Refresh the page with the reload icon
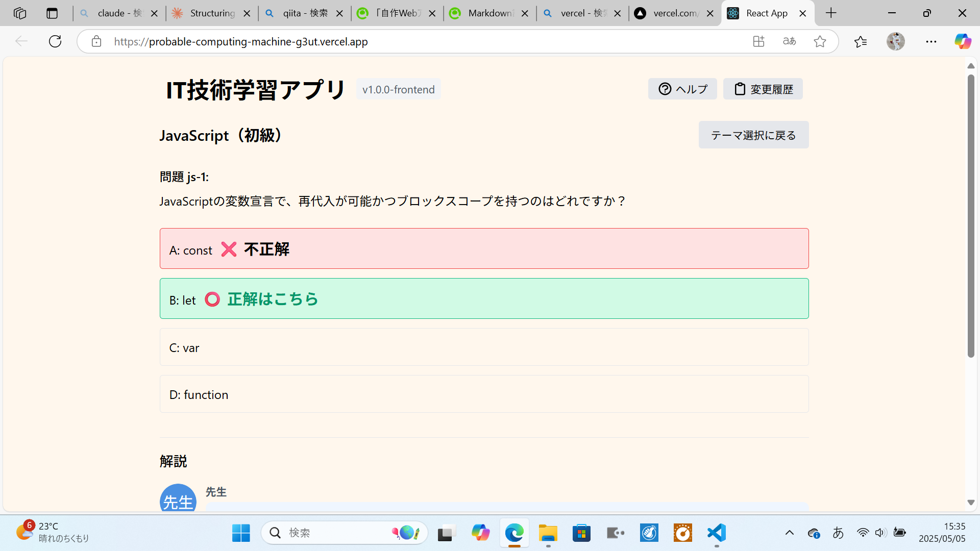The image size is (980, 551). (55, 41)
